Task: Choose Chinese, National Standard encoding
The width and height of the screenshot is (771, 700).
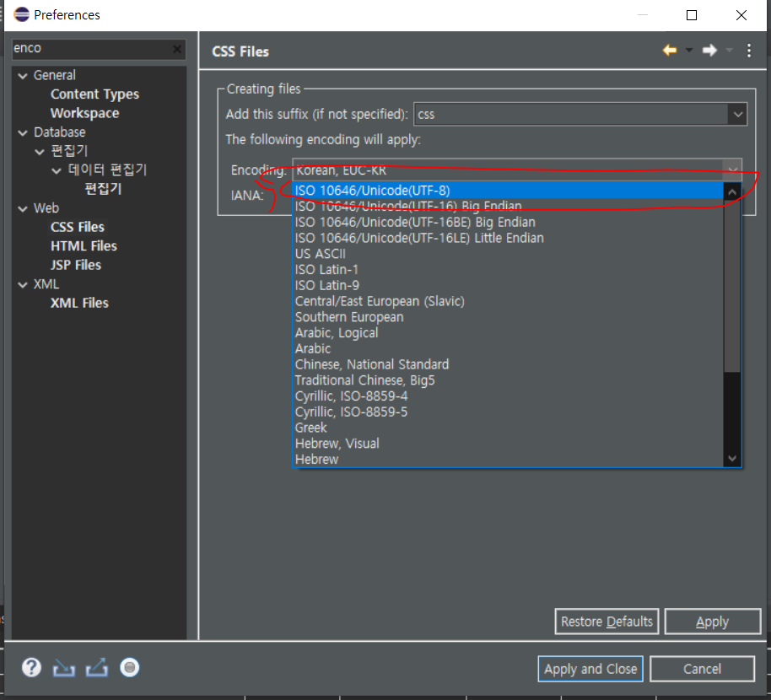Action: [x=508, y=364]
